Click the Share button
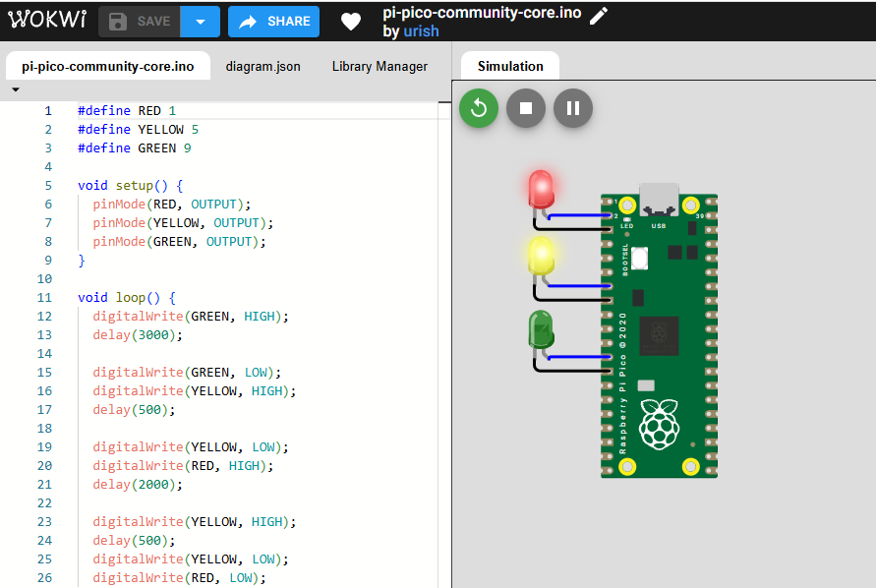The height and width of the screenshot is (588, 876). tap(273, 22)
